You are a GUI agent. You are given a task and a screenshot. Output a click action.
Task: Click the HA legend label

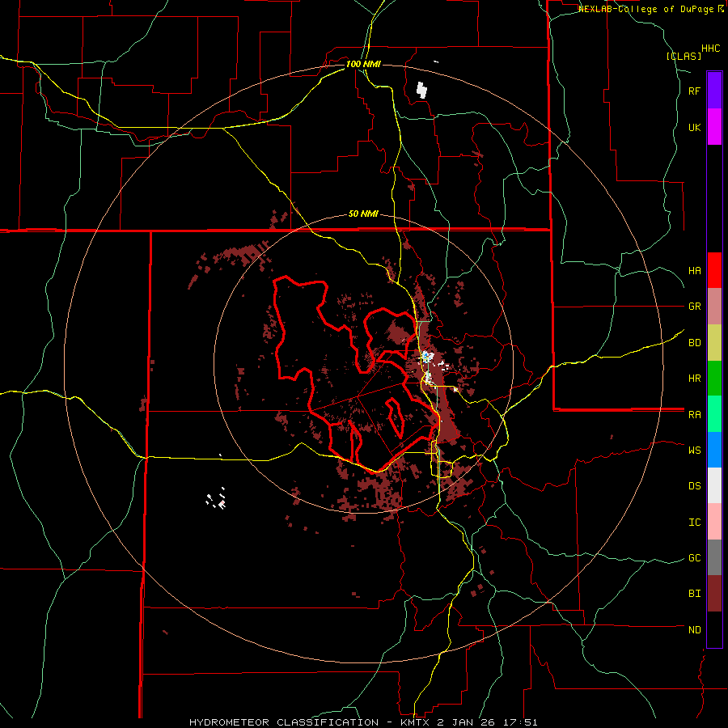click(694, 270)
